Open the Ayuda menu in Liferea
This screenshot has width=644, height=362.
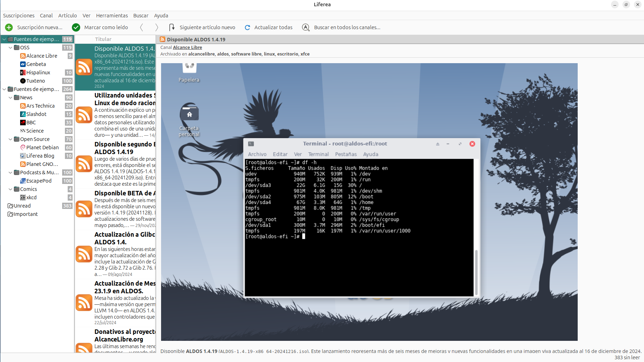coord(161,16)
